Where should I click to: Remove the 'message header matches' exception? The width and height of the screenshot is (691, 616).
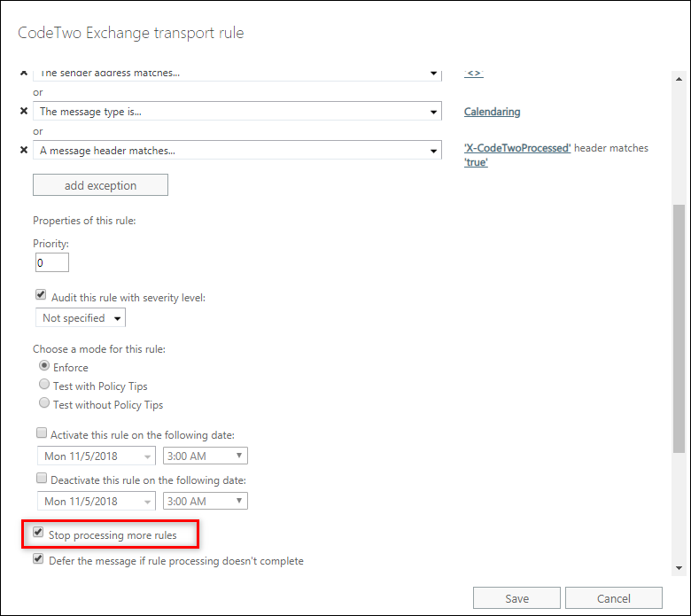coord(24,150)
